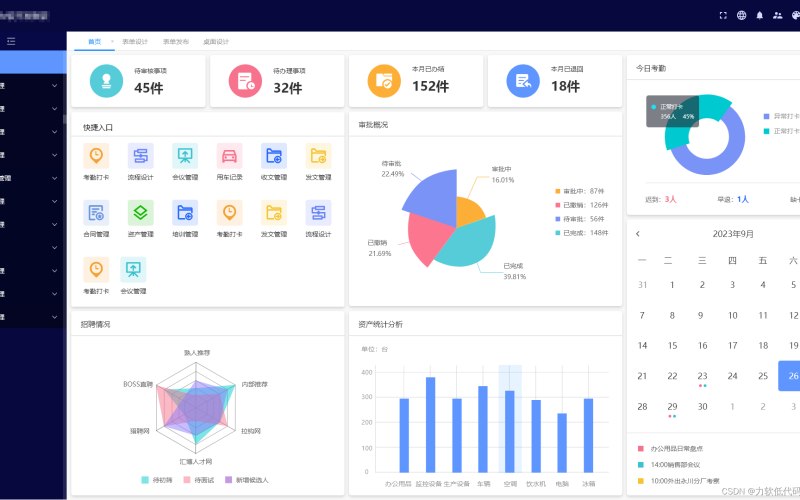Open the globe language icon

coord(741,15)
